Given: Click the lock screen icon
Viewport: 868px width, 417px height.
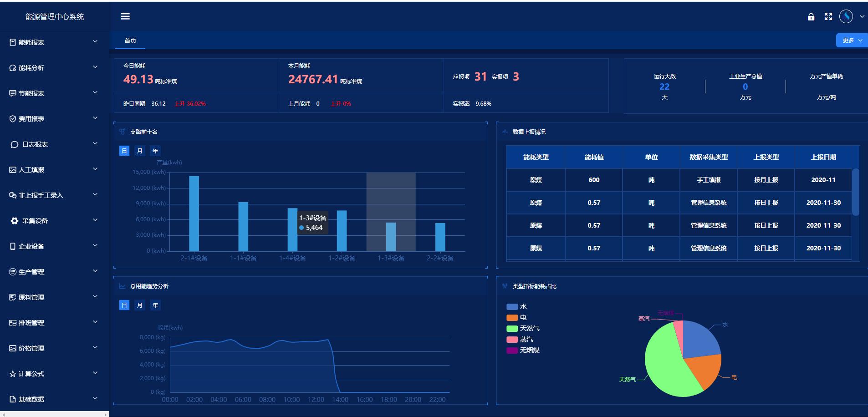Looking at the screenshot, I should click(811, 17).
